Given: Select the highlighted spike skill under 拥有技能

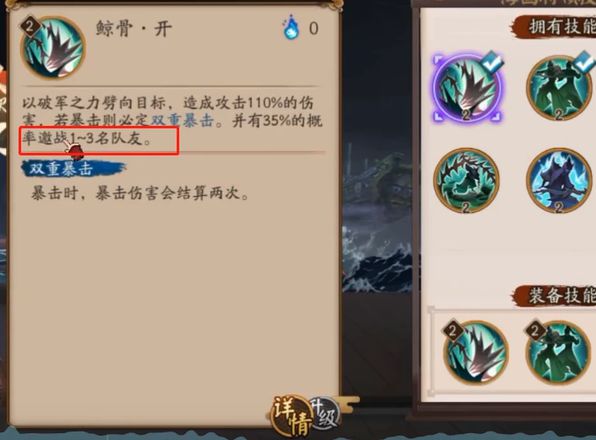Looking at the screenshot, I should (x=466, y=88).
